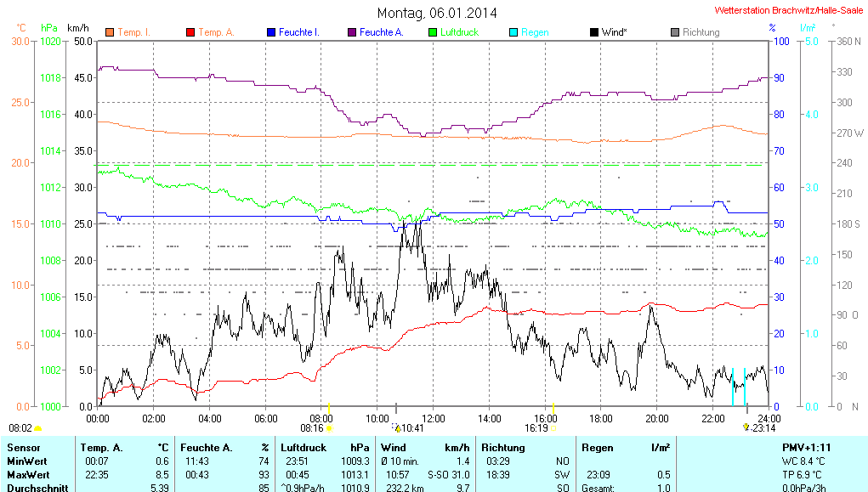
Task: Click the orange Temp. I. legend swatch
Action: pyautogui.click(x=110, y=32)
